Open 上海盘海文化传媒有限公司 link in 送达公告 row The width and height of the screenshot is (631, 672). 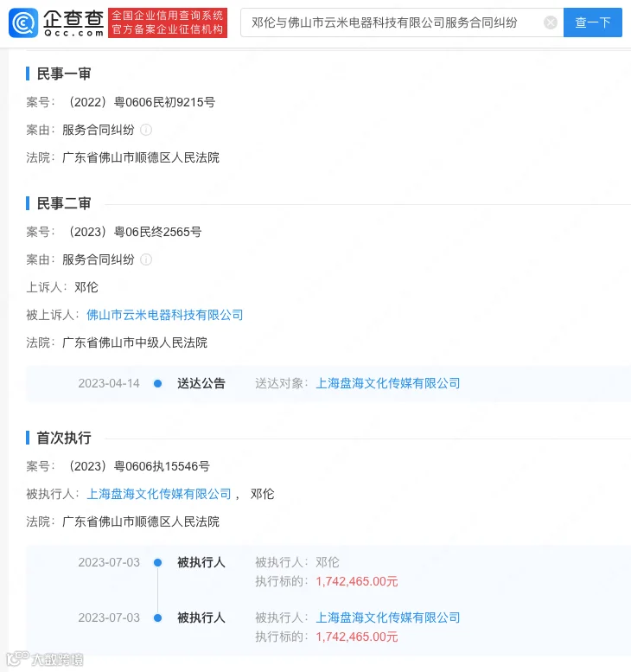point(388,383)
